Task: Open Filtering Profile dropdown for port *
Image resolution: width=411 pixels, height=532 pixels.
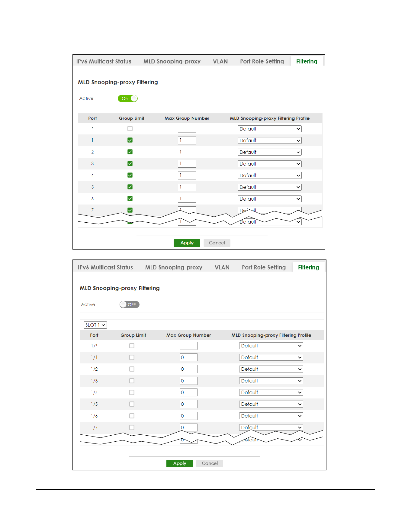Action: pos(269,129)
